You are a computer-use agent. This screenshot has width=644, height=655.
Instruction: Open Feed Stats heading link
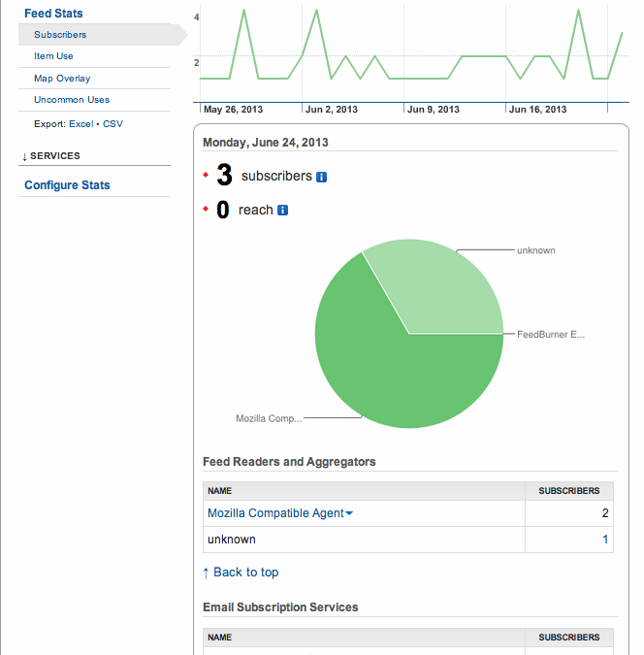(53, 14)
